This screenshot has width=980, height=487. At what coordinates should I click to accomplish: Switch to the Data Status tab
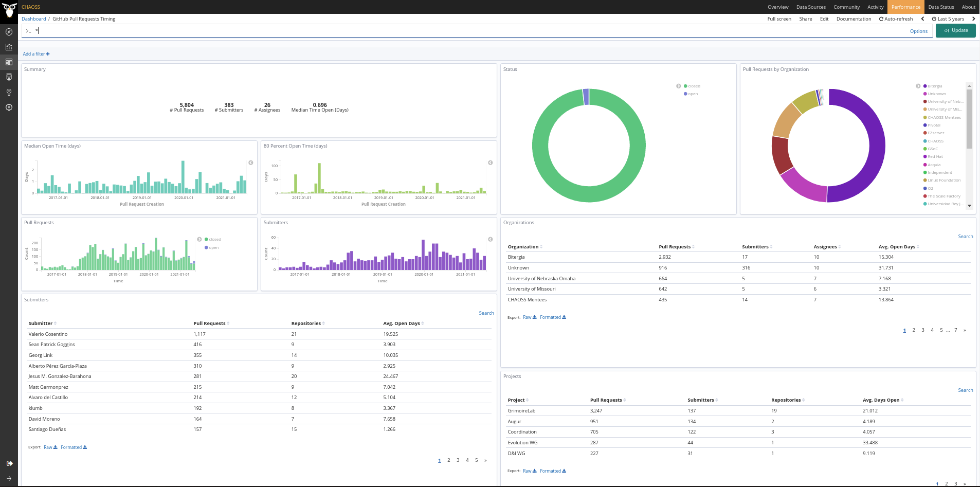[941, 7]
